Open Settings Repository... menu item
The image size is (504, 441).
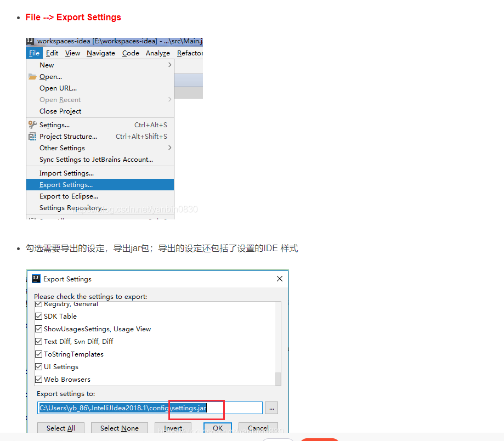click(100, 208)
